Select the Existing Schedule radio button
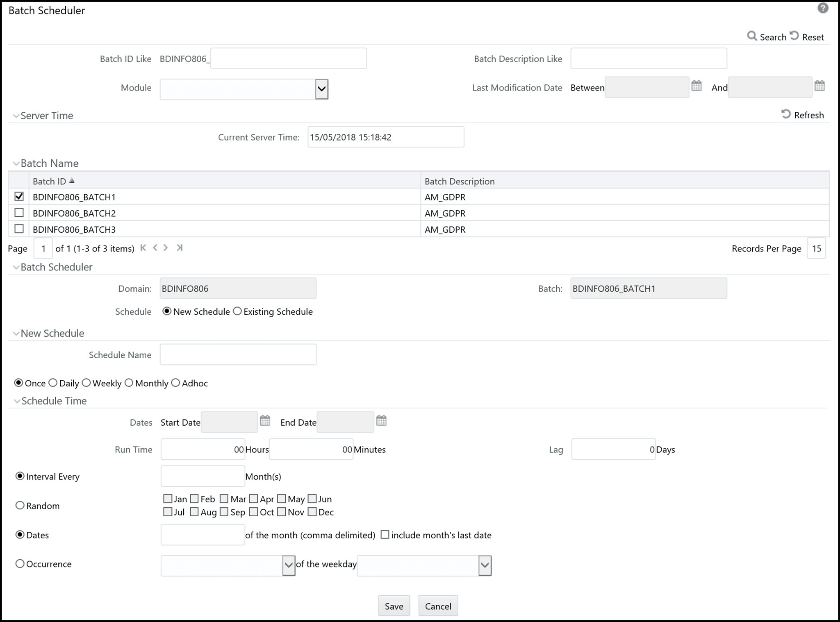The width and height of the screenshot is (840, 622). click(237, 311)
